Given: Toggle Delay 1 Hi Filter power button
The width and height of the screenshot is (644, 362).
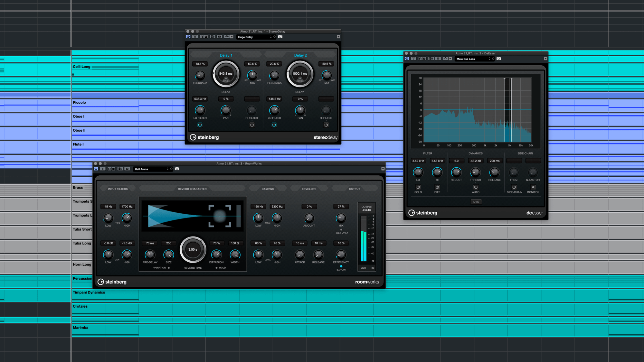Looking at the screenshot, I should click(x=252, y=125).
